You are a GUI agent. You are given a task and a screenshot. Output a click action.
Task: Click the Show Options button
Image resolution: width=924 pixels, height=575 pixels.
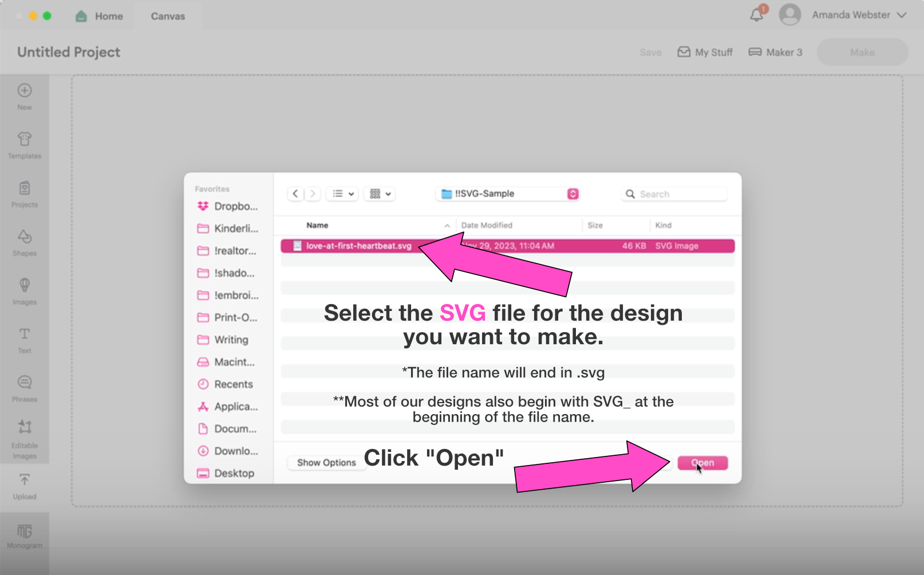326,463
